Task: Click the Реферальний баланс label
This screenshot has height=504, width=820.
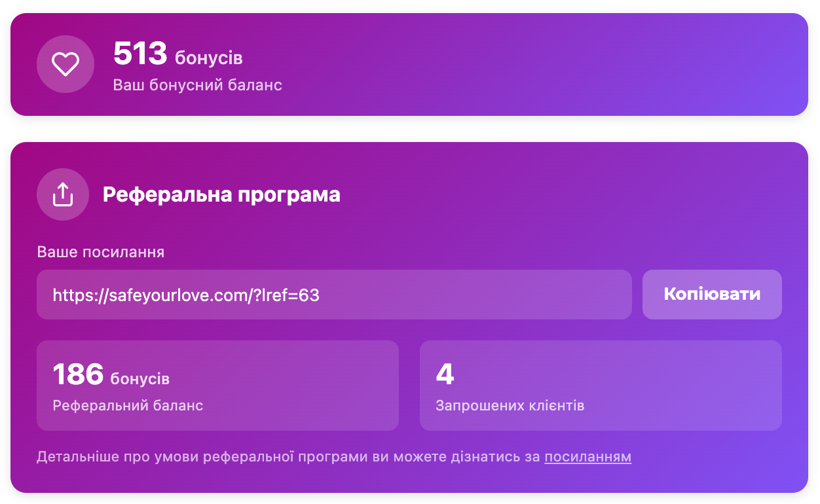Action: click(x=128, y=406)
